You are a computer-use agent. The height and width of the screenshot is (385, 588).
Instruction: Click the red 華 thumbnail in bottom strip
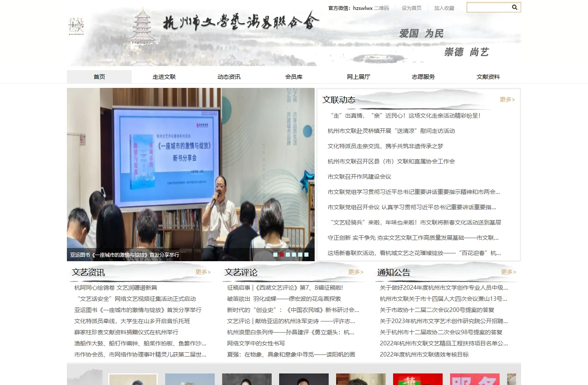(418, 379)
